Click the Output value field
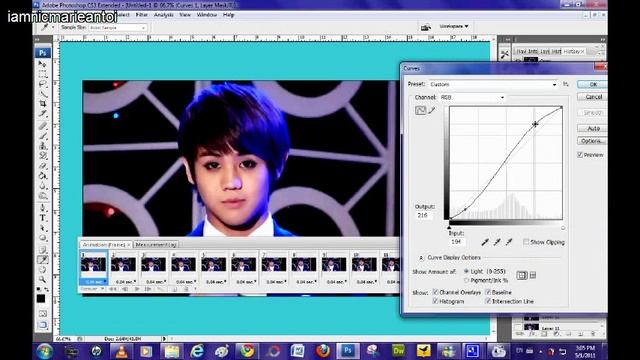The height and width of the screenshot is (360, 640). pos(423,215)
